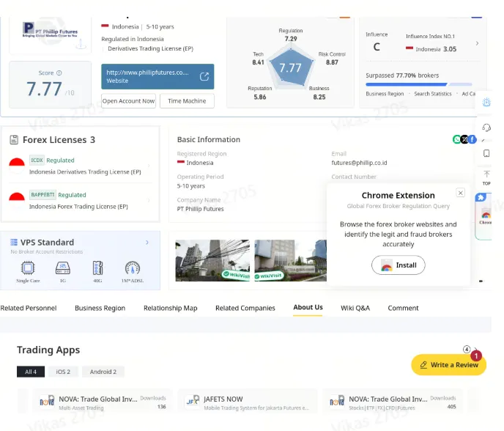Switch to Related Companies tab
504x431 pixels.
(x=245, y=308)
